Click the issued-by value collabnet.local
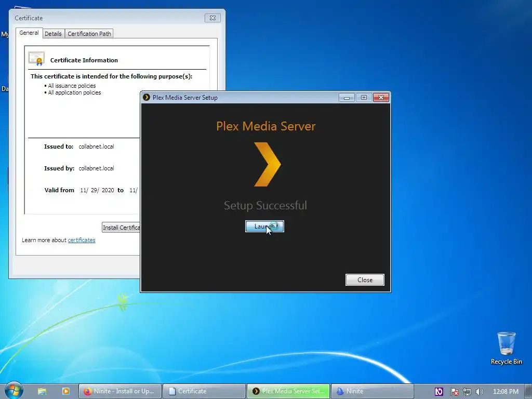 [x=96, y=168]
